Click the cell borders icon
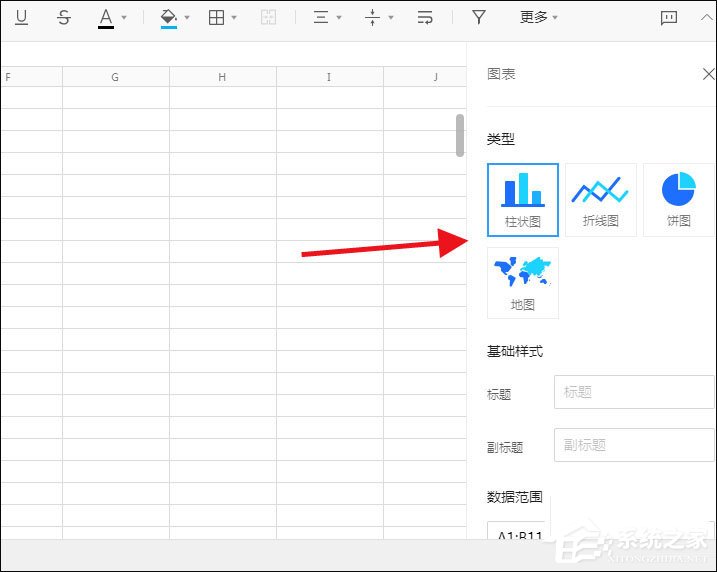This screenshot has height=572, width=717. (216, 18)
